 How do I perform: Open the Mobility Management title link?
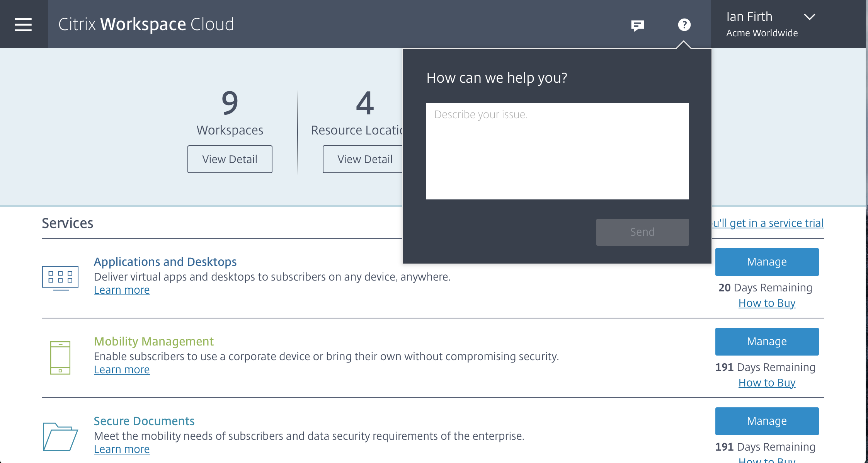(x=154, y=342)
